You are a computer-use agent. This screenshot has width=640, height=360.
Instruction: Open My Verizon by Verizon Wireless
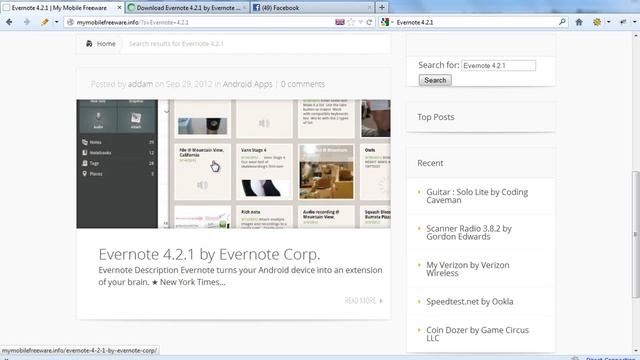468,269
